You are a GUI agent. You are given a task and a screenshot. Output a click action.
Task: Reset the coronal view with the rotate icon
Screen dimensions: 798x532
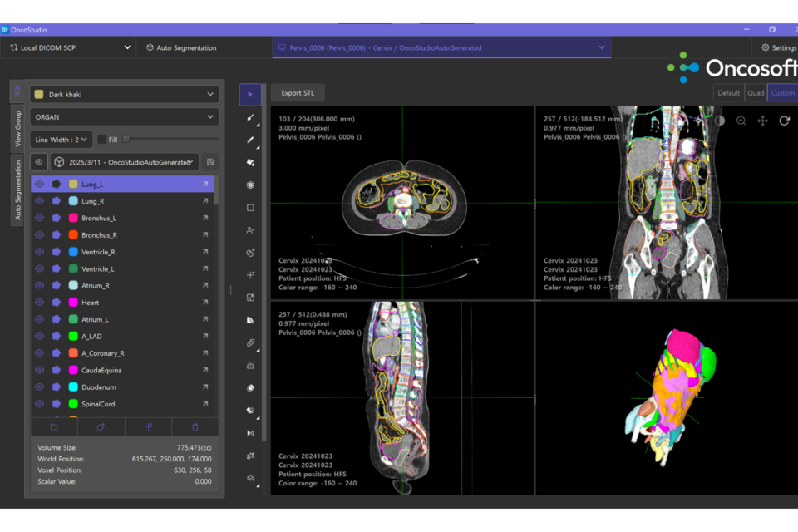point(785,121)
